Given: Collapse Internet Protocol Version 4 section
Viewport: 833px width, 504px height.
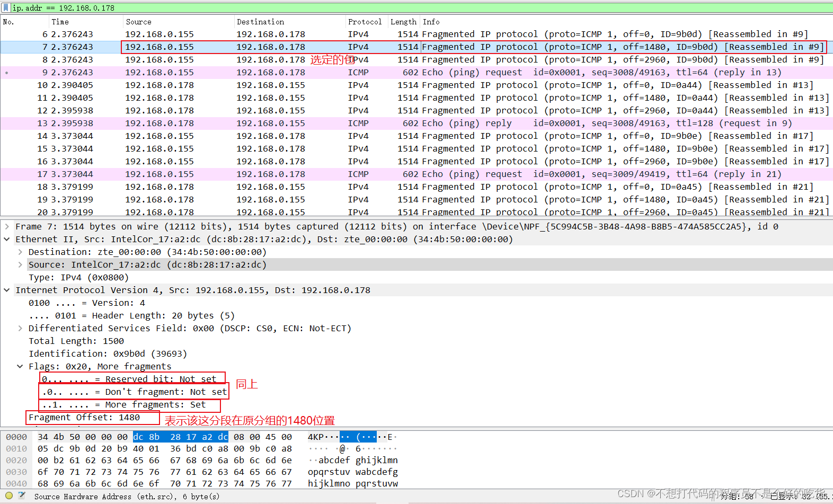Looking at the screenshot, I should [6, 290].
